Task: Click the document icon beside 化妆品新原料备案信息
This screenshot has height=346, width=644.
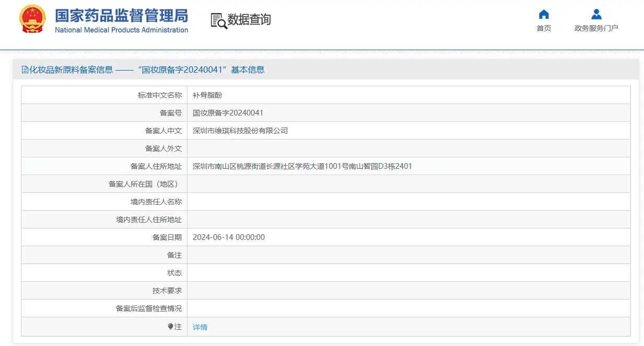Action: click(x=25, y=69)
